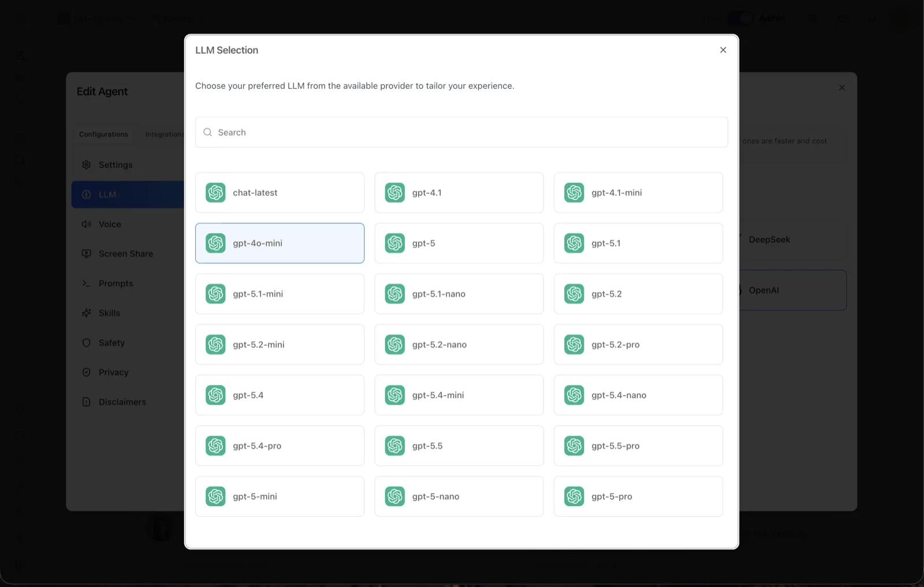Screen dimensions: 924x587
Task: Select the chat-latest model card
Action: click(280, 193)
